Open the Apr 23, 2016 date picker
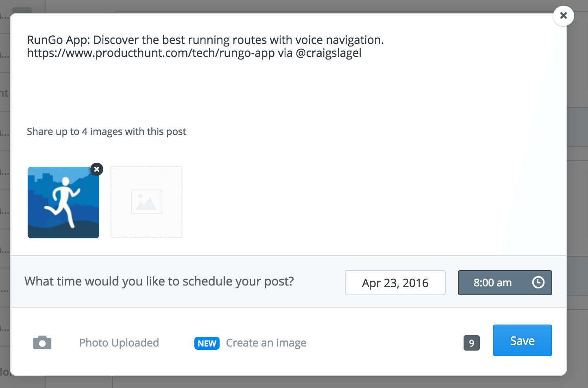Image resolution: width=588 pixels, height=388 pixels. click(x=395, y=282)
